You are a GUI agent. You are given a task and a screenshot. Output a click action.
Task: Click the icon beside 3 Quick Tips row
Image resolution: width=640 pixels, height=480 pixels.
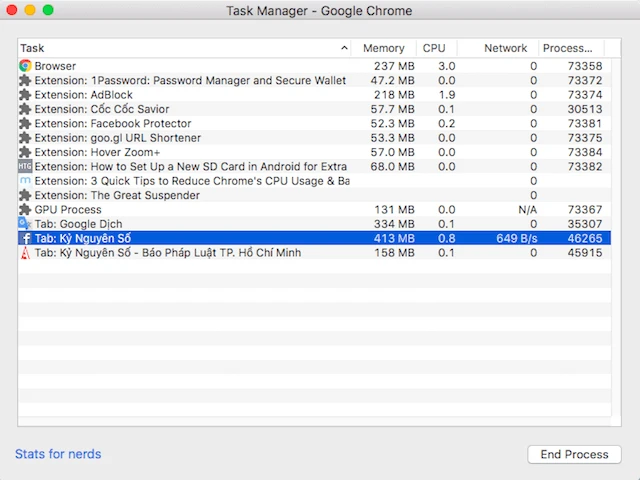[25, 181]
